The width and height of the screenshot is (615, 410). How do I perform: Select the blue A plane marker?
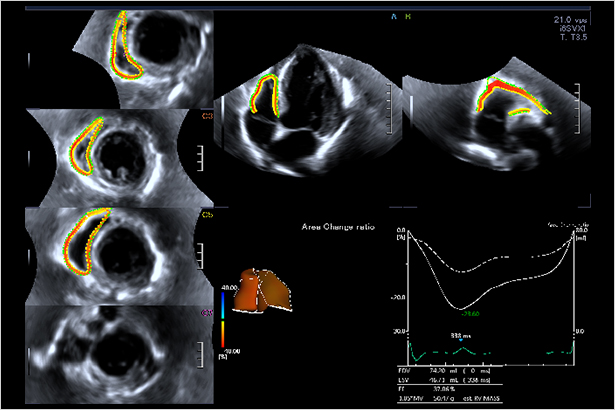pos(393,16)
